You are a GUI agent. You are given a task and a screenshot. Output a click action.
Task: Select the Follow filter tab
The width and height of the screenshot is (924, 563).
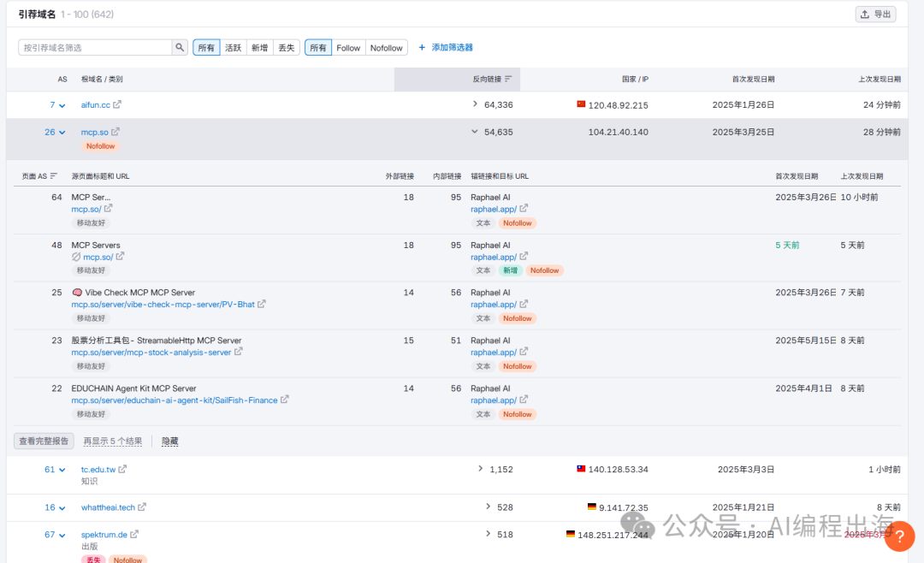click(x=348, y=48)
